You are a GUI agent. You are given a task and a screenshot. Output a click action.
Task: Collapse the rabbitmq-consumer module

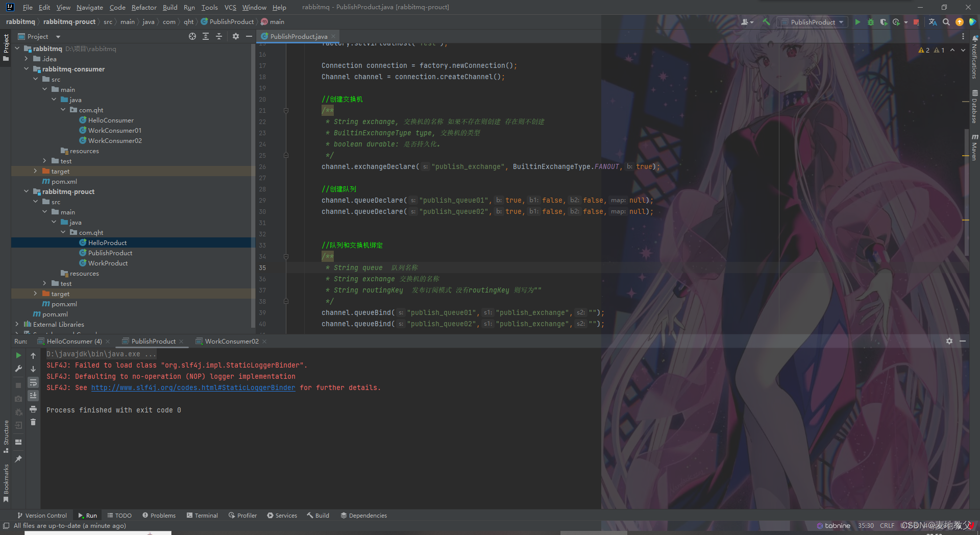click(26, 69)
